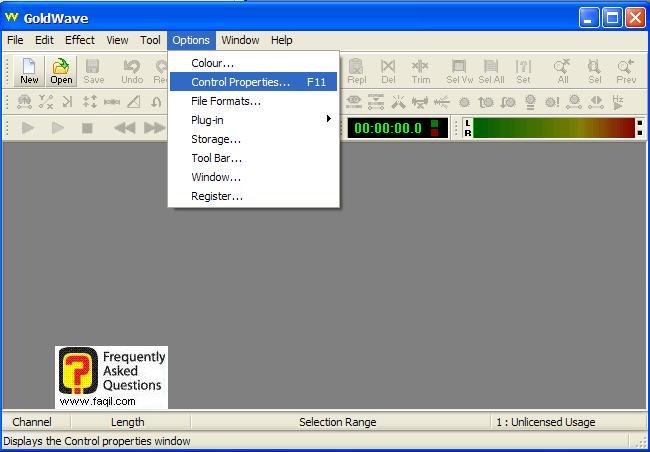Click the Fast forward button
This screenshot has width=650, height=452.
coord(154,128)
